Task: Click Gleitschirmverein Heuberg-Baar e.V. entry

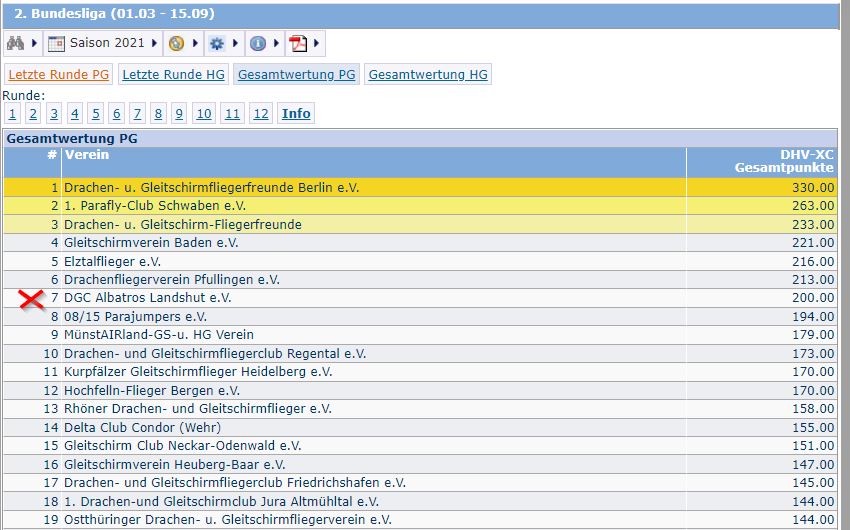Action: [175, 464]
